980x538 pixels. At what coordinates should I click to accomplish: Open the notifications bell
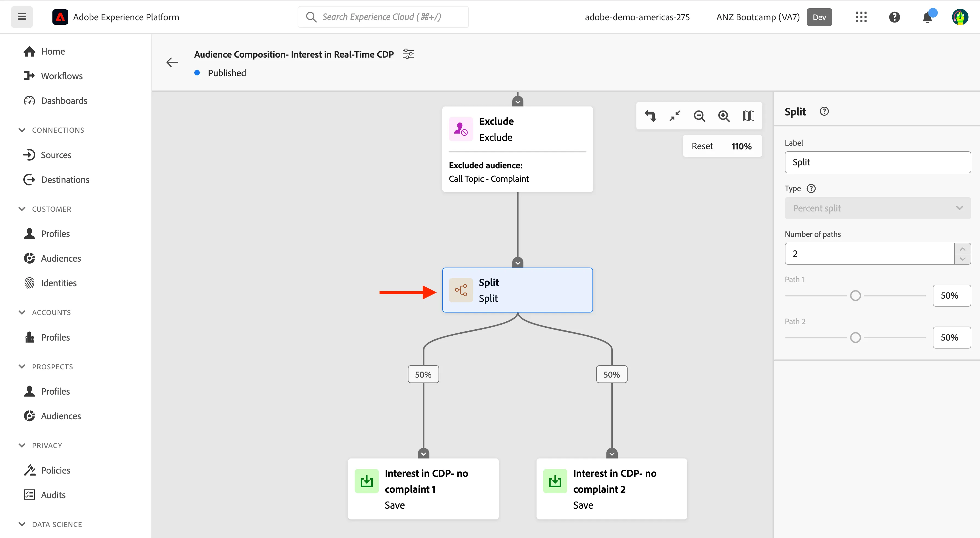(x=927, y=17)
